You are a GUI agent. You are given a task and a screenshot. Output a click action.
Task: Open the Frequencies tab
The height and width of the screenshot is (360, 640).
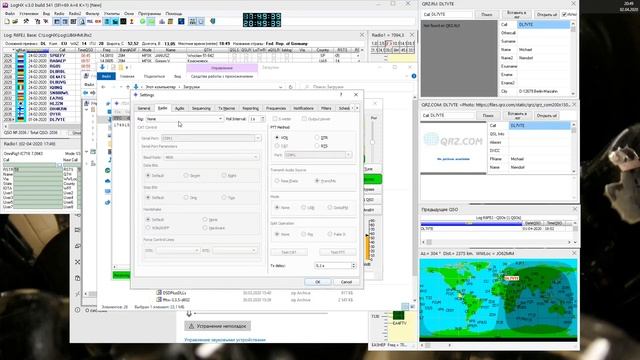(x=276, y=108)
